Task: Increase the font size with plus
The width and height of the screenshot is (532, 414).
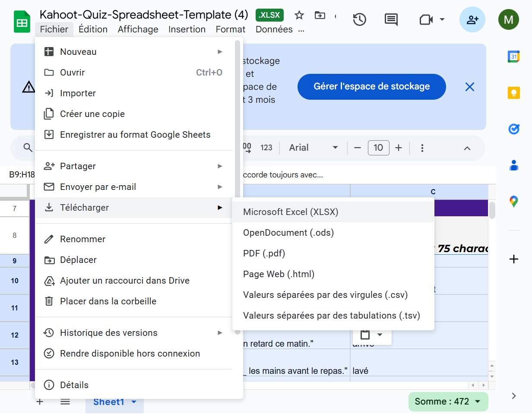Action: (399, 148)
